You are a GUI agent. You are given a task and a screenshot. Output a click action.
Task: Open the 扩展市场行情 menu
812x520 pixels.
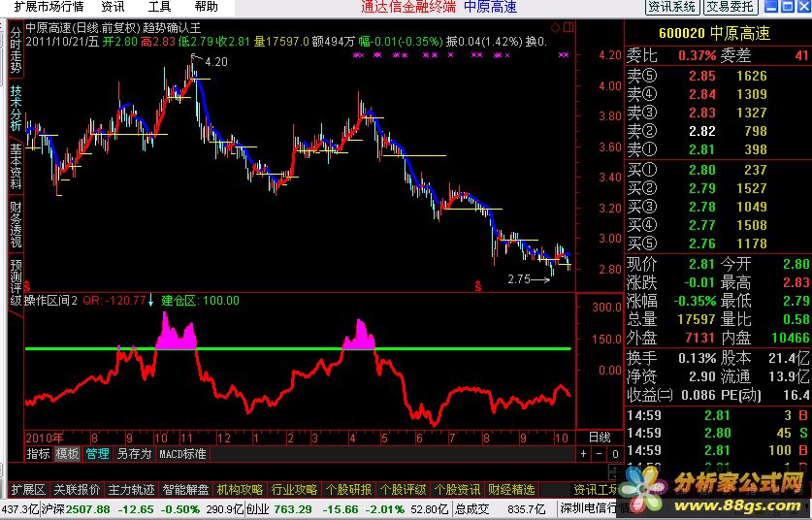coord(49,7)
